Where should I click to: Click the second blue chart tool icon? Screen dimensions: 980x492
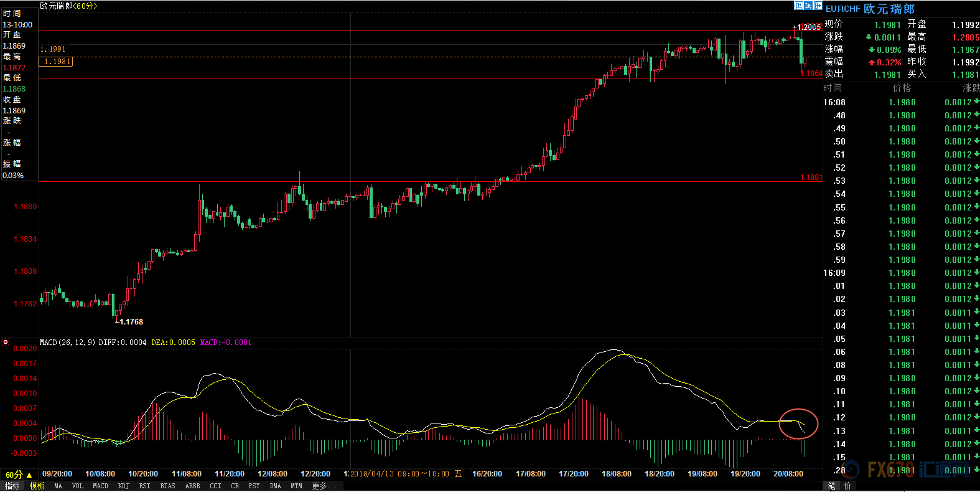pos(808,6)
